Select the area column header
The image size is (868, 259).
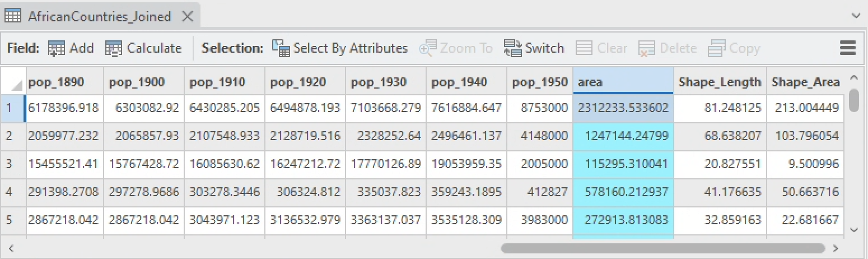[x=623, y=82]
